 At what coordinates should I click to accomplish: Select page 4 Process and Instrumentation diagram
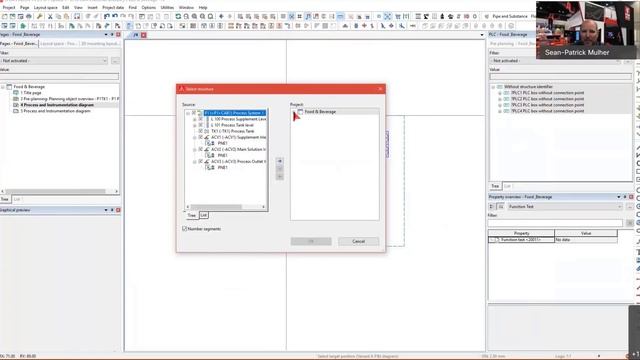pyautogui.click(x=57, y=105)
